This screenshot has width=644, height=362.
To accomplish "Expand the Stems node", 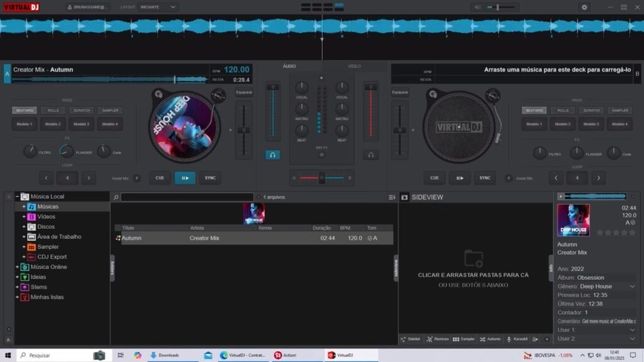I will (x=17, y=287).
